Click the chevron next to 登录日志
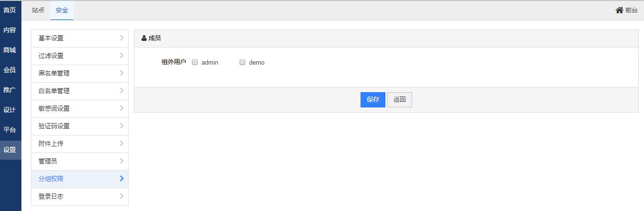Image resolution: width=644 pixels, height=211 pixels. (122, 196)
